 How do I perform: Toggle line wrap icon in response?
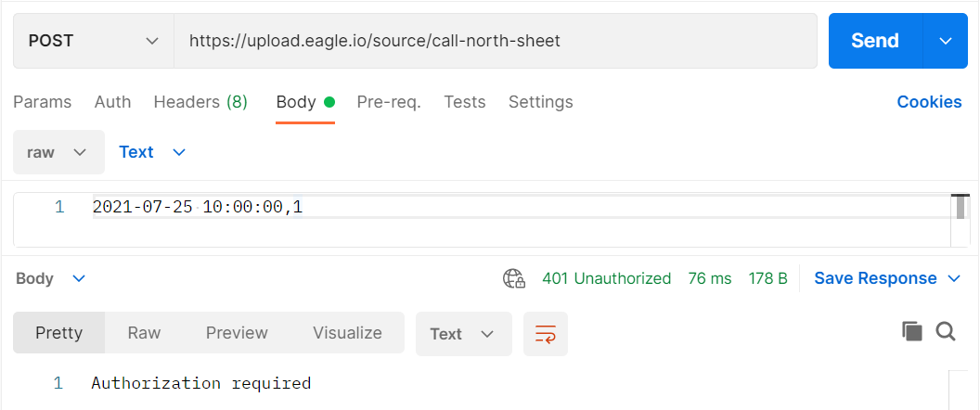[x=545, y=334]
